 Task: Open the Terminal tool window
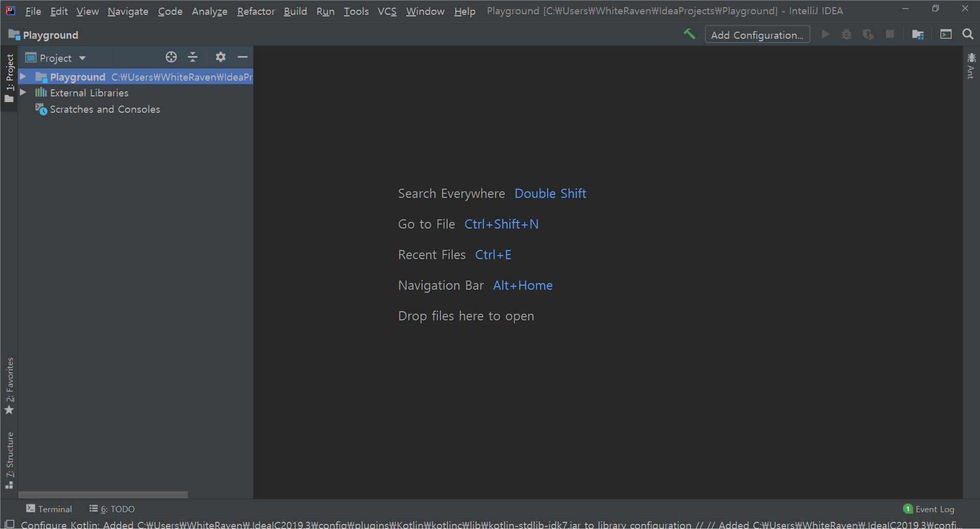click(x=49, y=509)
